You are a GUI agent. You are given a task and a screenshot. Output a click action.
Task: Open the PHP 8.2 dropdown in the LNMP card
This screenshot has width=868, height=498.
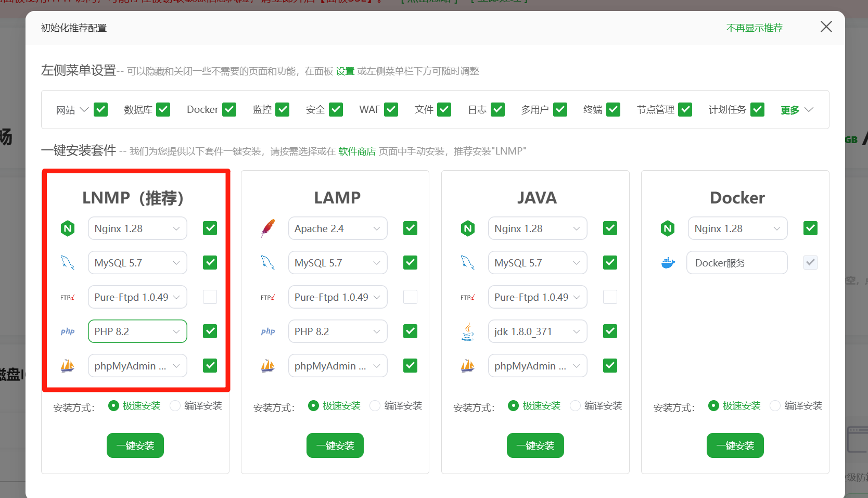[137, 331]
